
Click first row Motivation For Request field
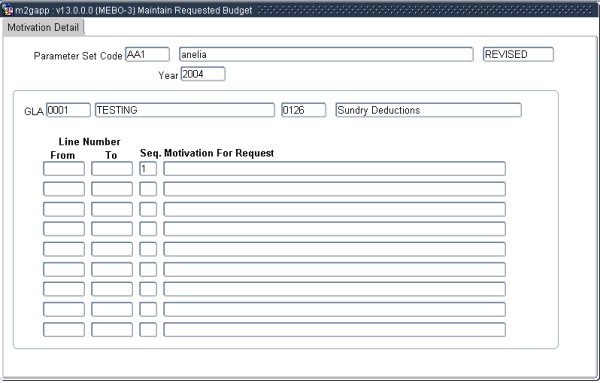(334, 169)
